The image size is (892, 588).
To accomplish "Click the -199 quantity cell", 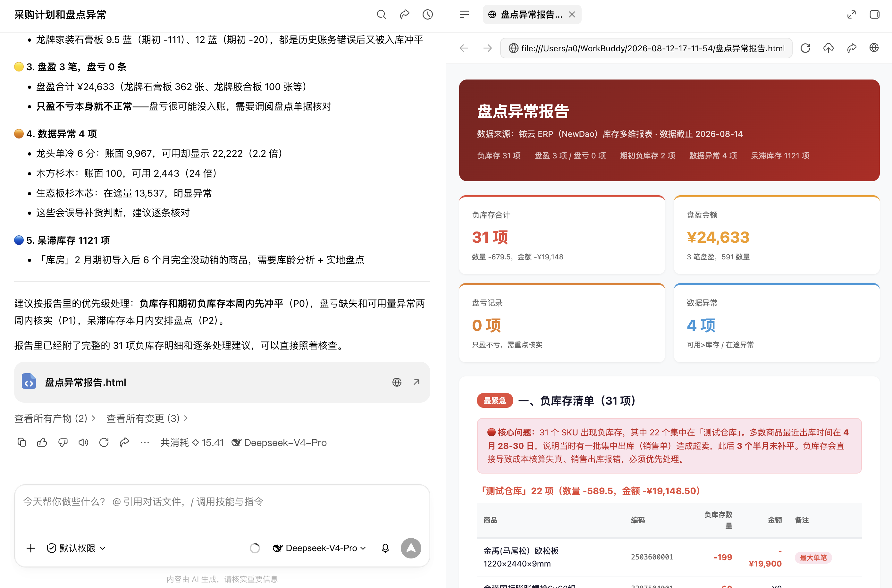I will [722, 557].
